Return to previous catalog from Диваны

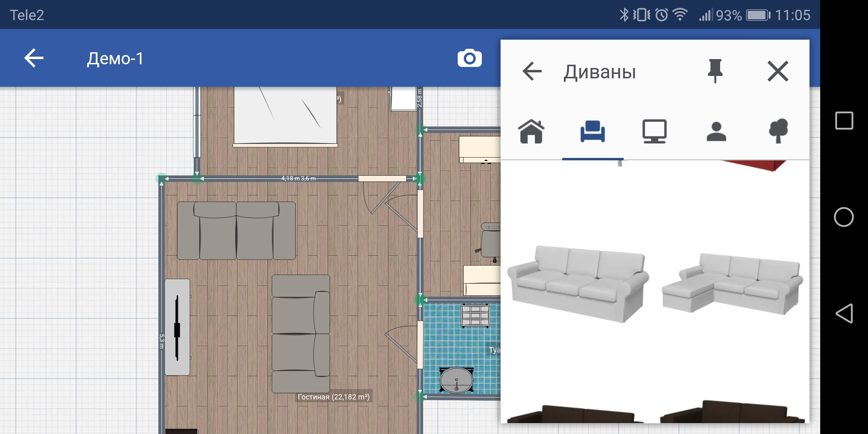(x=532, y=72)
